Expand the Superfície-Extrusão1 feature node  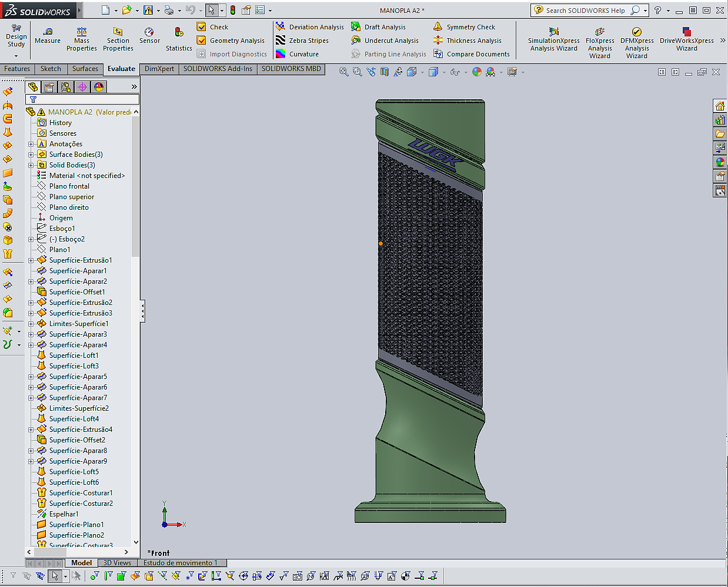31,260
